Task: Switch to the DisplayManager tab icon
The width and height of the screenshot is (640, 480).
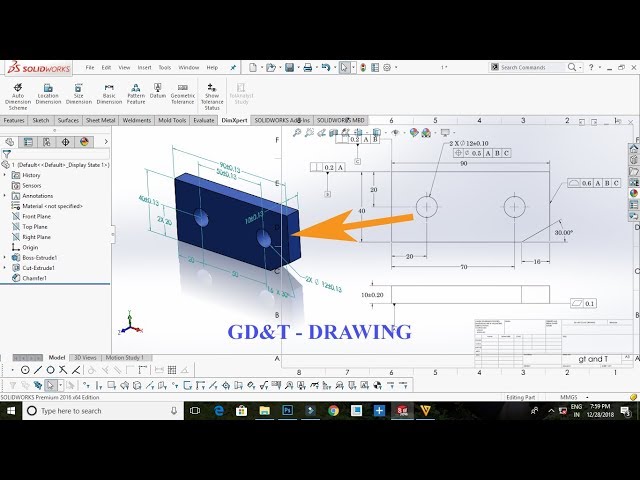Action: click(84, 142)
